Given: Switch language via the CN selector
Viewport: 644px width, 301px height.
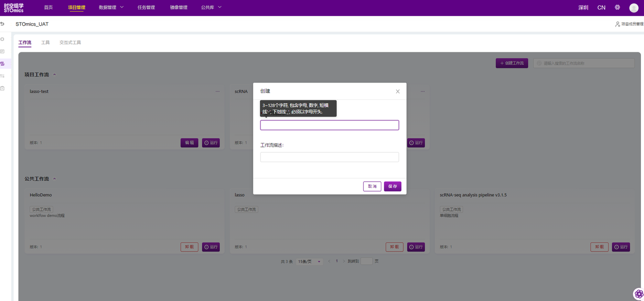Looking at the screenshot, I should (601, 8).
